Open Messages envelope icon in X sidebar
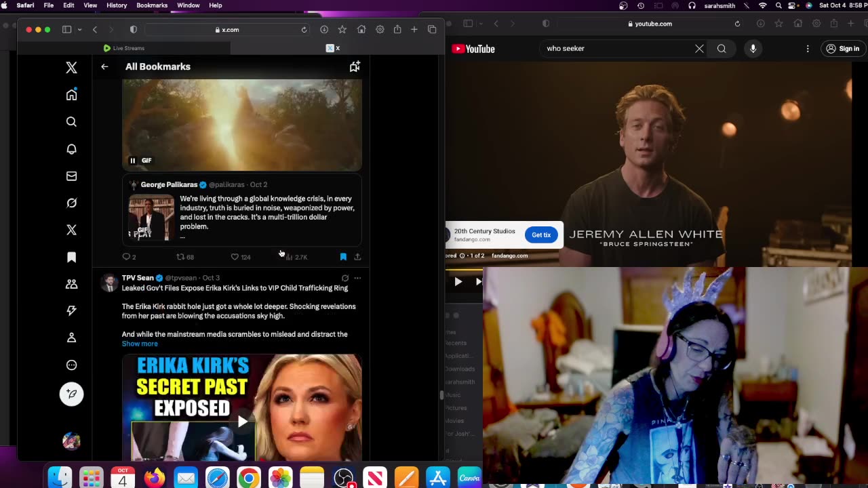 pos(71,176)
